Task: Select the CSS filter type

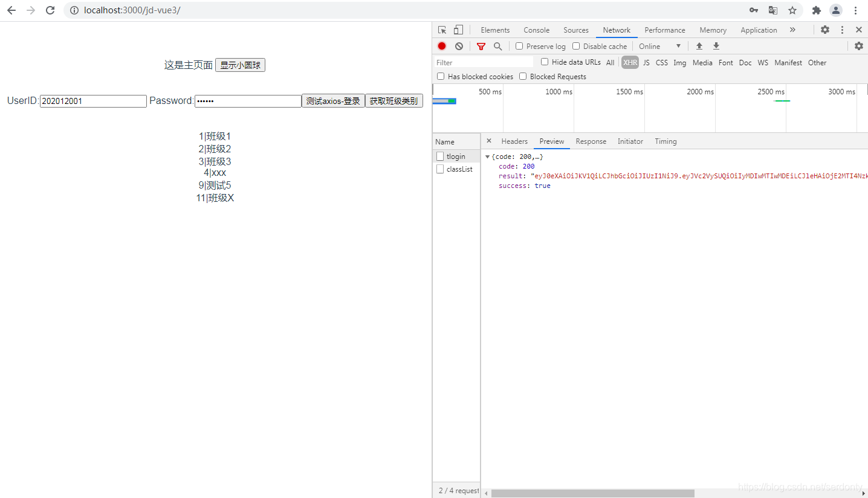Action: click(662, 62)
